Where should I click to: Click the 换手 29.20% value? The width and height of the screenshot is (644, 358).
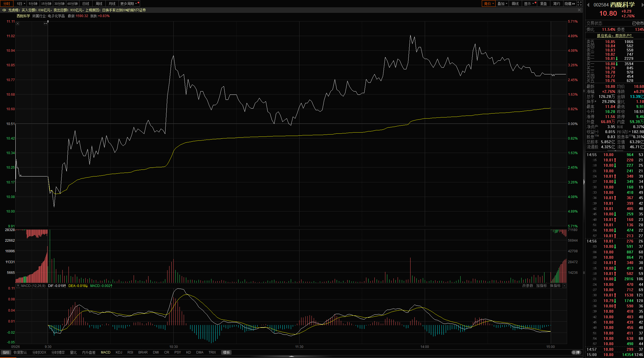click(608, 102)
